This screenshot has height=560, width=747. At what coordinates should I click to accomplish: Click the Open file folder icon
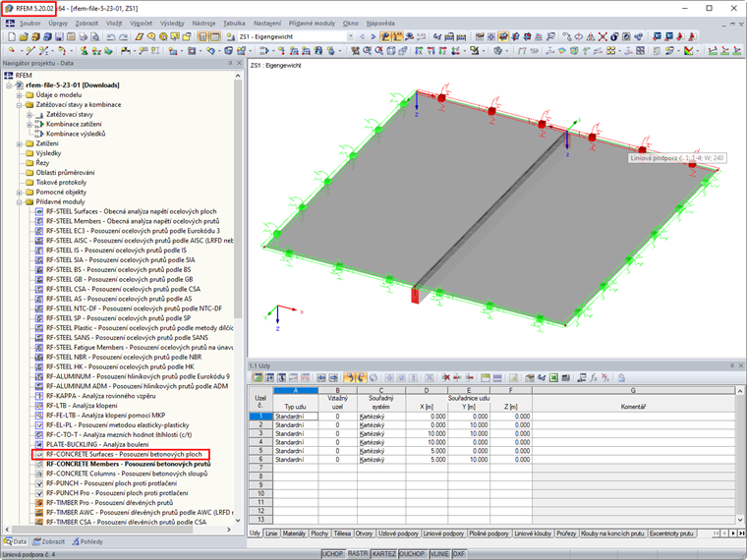(24, 36)
